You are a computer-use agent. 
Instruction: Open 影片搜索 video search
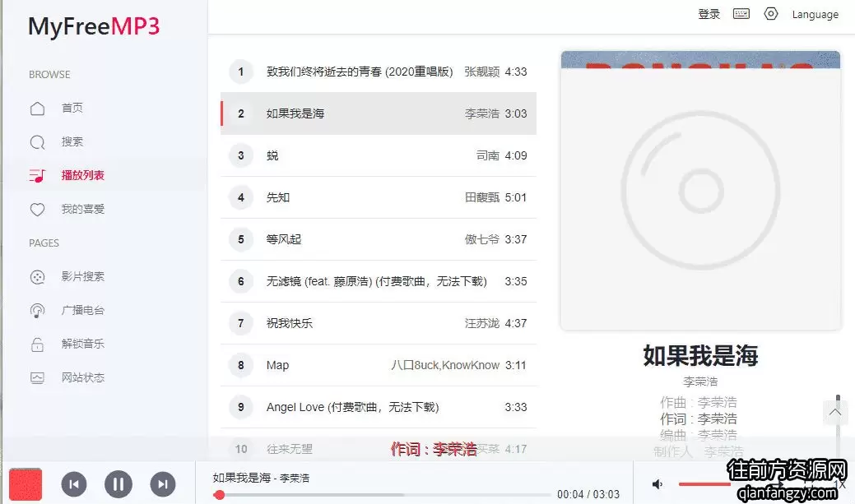[82, 277]
